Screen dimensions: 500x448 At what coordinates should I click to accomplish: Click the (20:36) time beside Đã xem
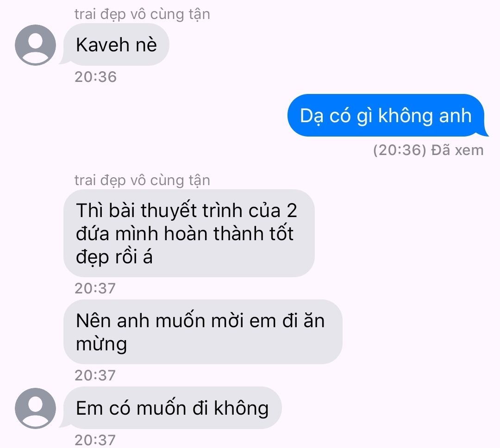tap(400, 150)
